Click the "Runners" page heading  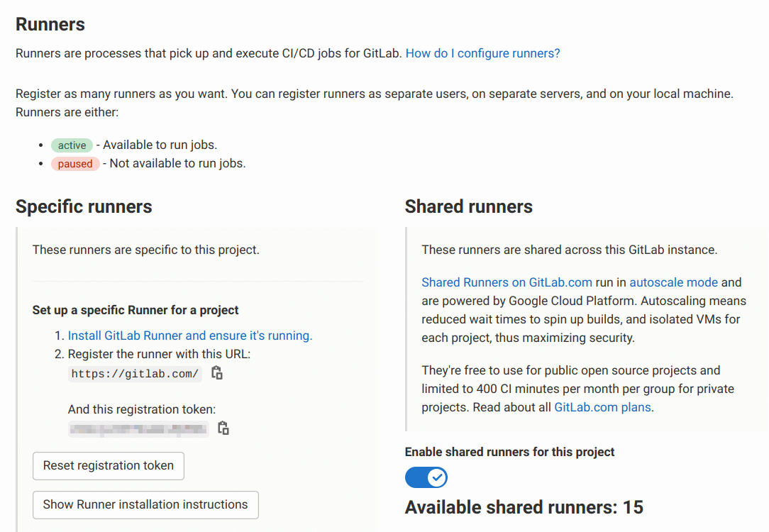(50, 24)
